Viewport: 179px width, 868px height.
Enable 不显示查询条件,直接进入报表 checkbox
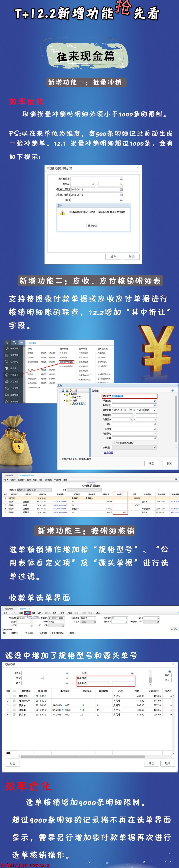click(x=60, y=459)
